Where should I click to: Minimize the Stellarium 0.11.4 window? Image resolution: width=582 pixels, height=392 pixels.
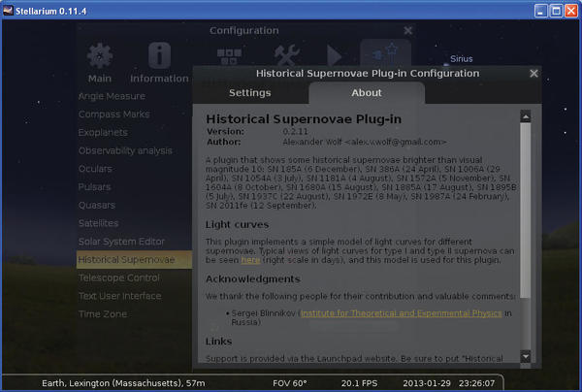541,11
